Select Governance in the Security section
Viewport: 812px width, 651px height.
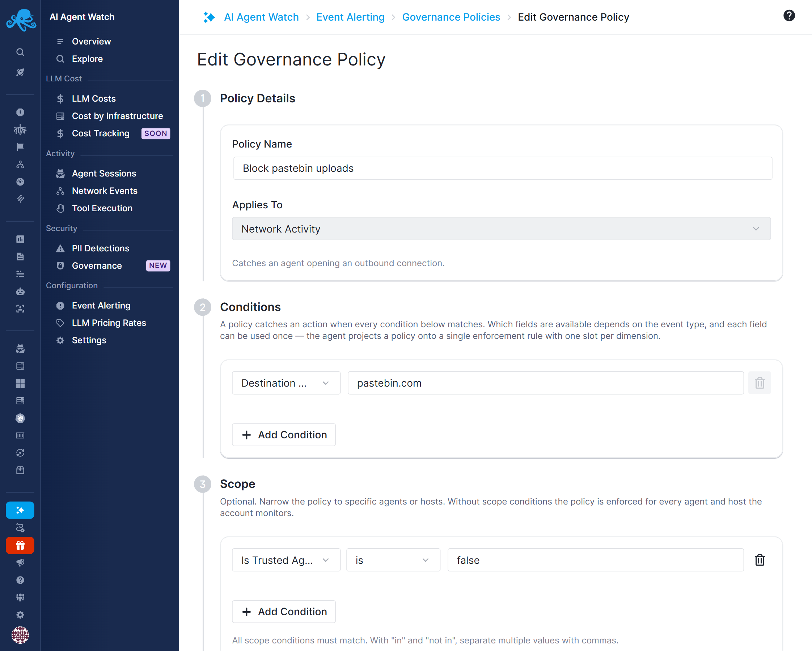[97, 266]
